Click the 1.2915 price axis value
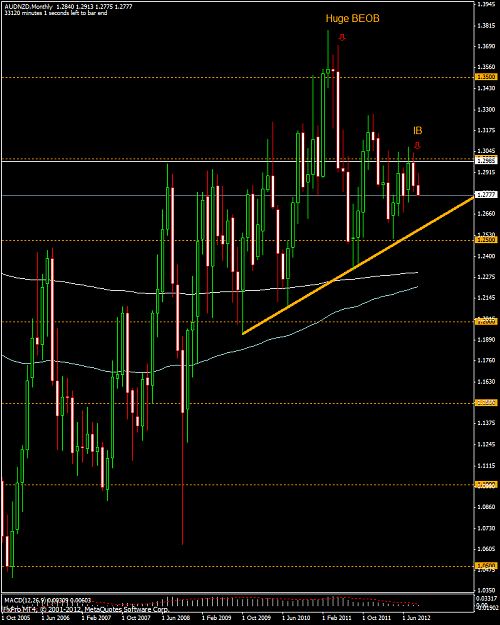The width and height of the screenshot is (500, 625). coord(486,172)
